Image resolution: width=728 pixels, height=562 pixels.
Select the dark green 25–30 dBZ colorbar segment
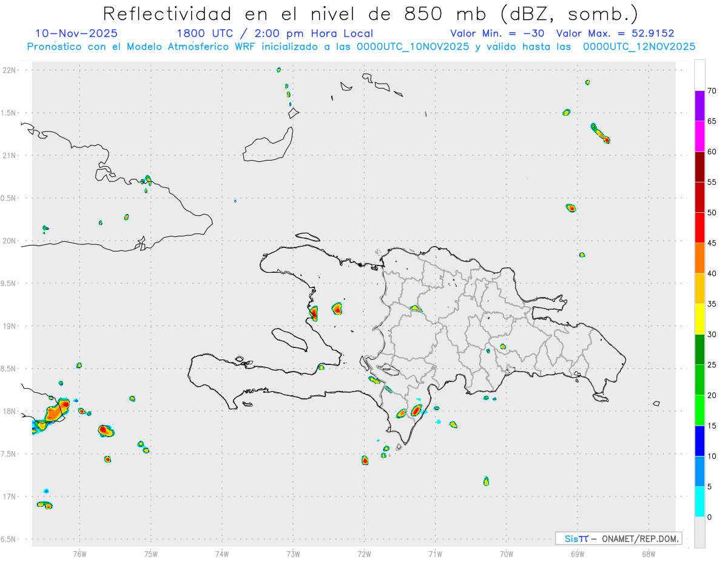click(x=699, y=350)
